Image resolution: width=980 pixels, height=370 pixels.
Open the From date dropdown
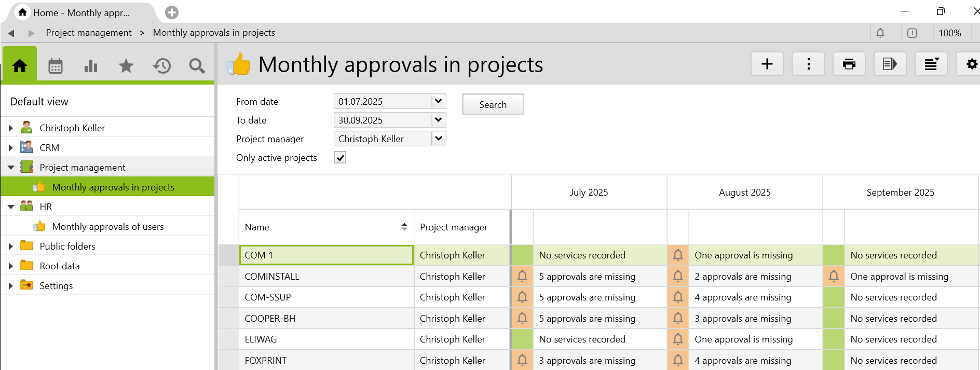[439, 101]
